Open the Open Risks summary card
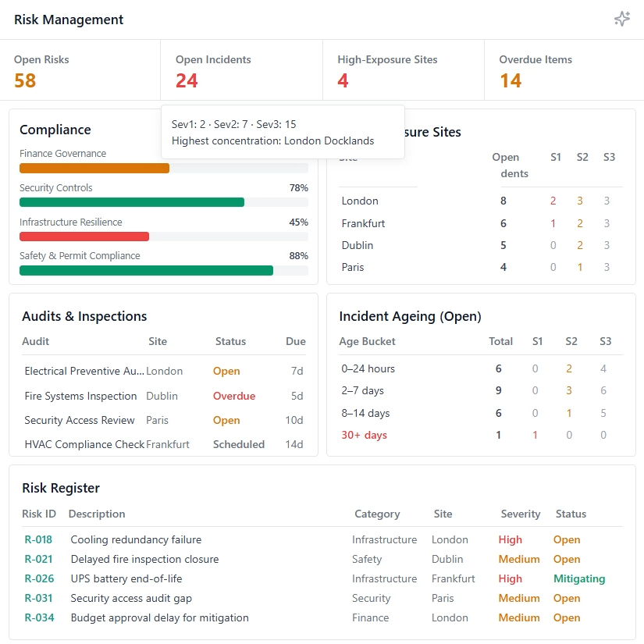This screenshot has width=644, height=644. 80,71
